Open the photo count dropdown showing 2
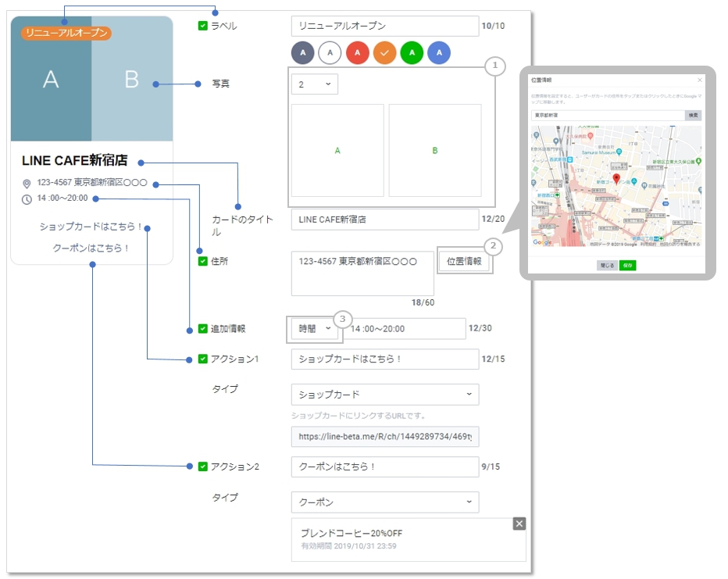This screenshot has height=579, width=728. [x=314, y=84]
